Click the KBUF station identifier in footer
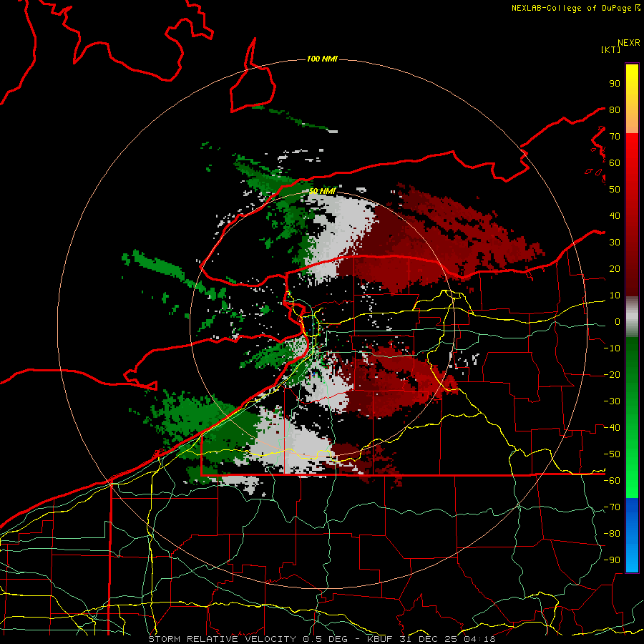The width and height of the screenshot is (644, 644). coord(381,639)
